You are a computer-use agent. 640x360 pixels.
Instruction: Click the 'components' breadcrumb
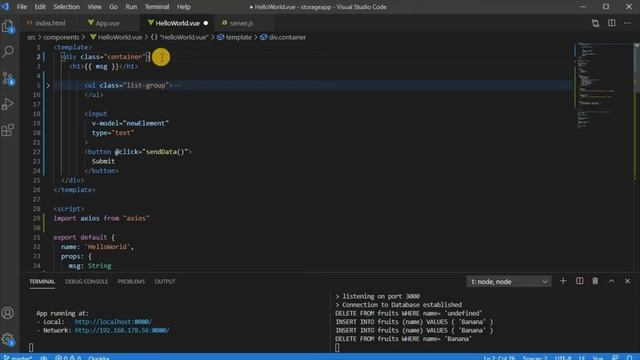tap(61, 37)
